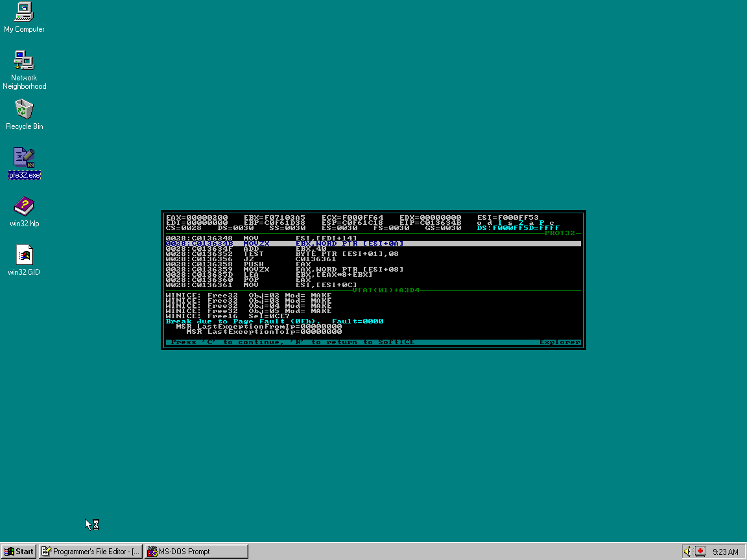The width and height of the screenshot is (747, 560).
Task: Click the 9:23 AM tray clock
Action: pyautogui.click(x=725, y=552)
